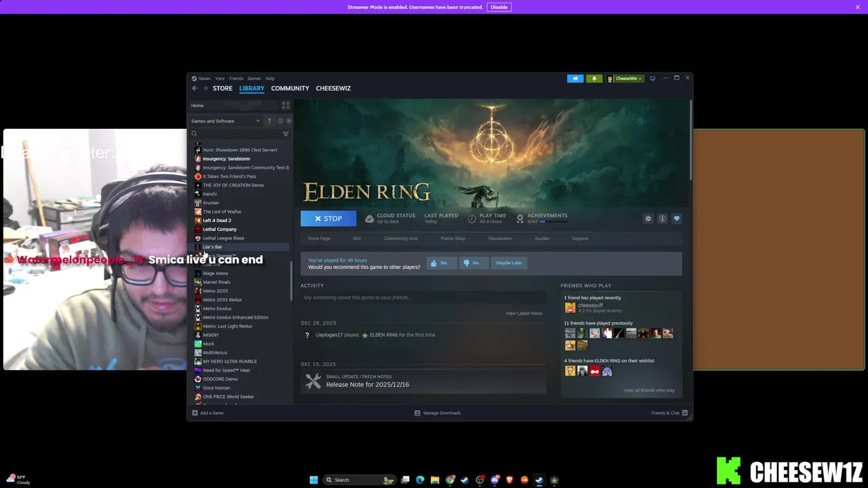Click the patch notes wrench thumbnail
Screen dimensions: 868x488
(x=313, y=382)
